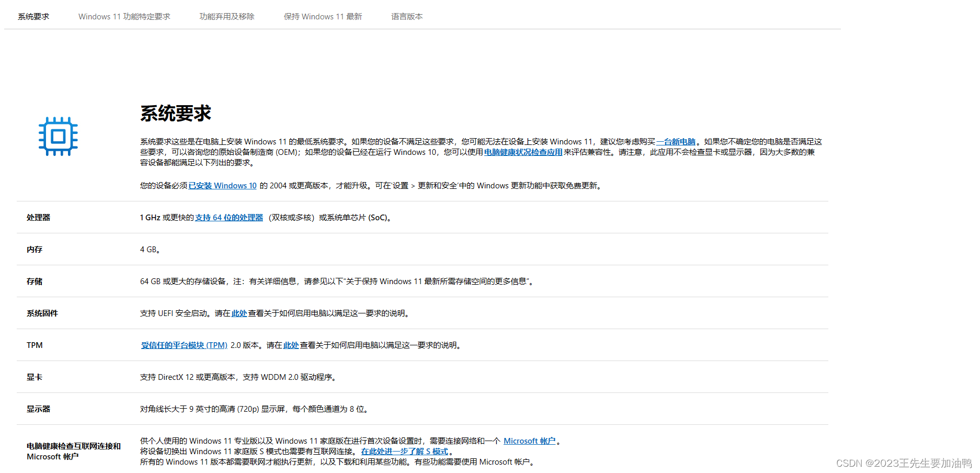Select the TPM row label
980x473 pixels.
35,345
